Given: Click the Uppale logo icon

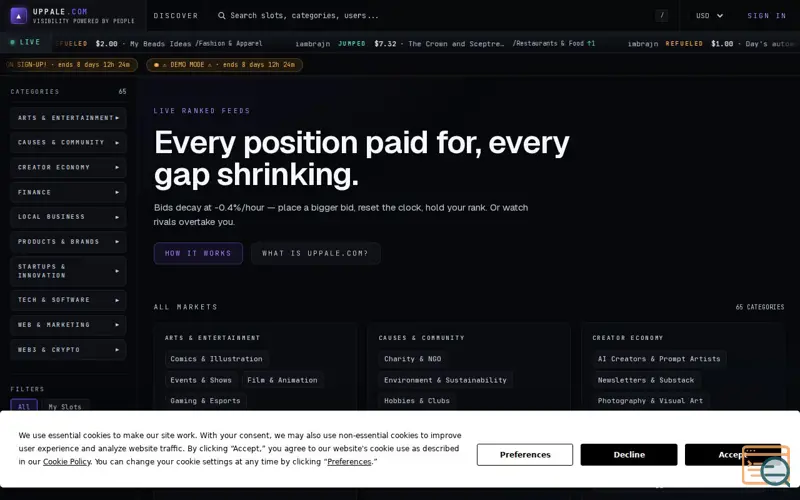Looking at the screenshot, I should point(18,16).
